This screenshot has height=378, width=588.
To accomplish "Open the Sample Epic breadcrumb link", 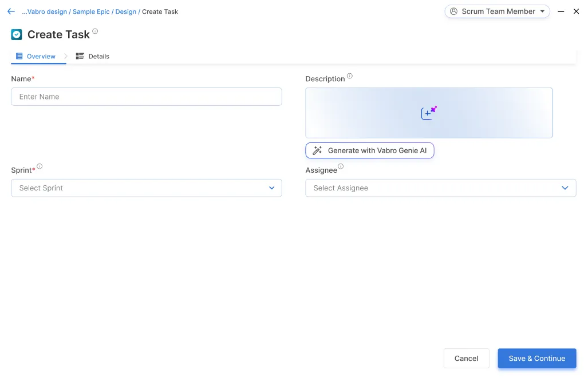I will tap(91, 11).
